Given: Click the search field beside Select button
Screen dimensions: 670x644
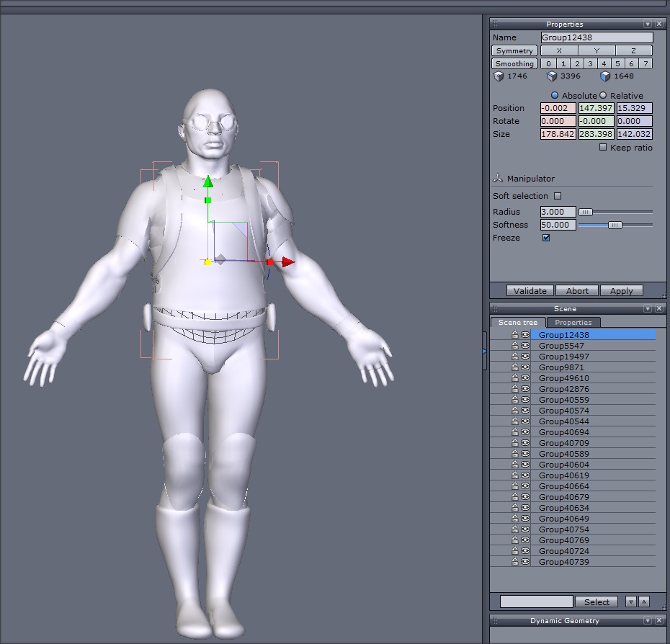Looking at the screenshot, I should pos(536,601).
